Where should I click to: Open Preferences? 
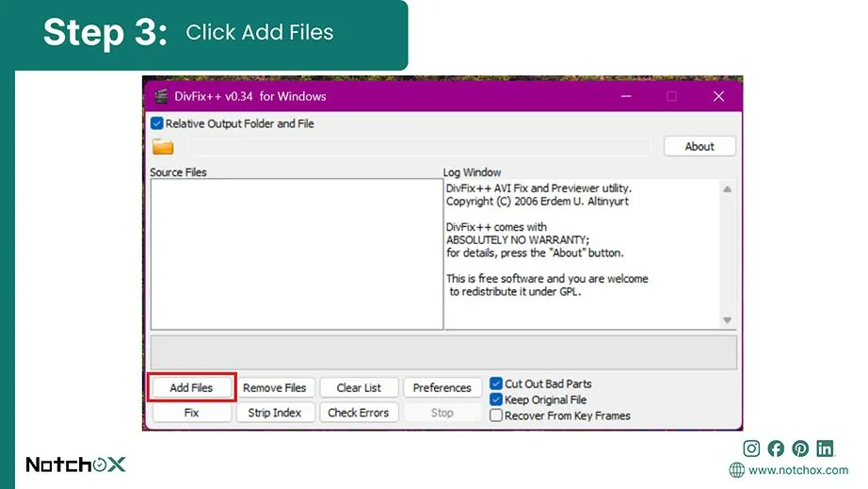pyautogui.click(x=442, y=387)
